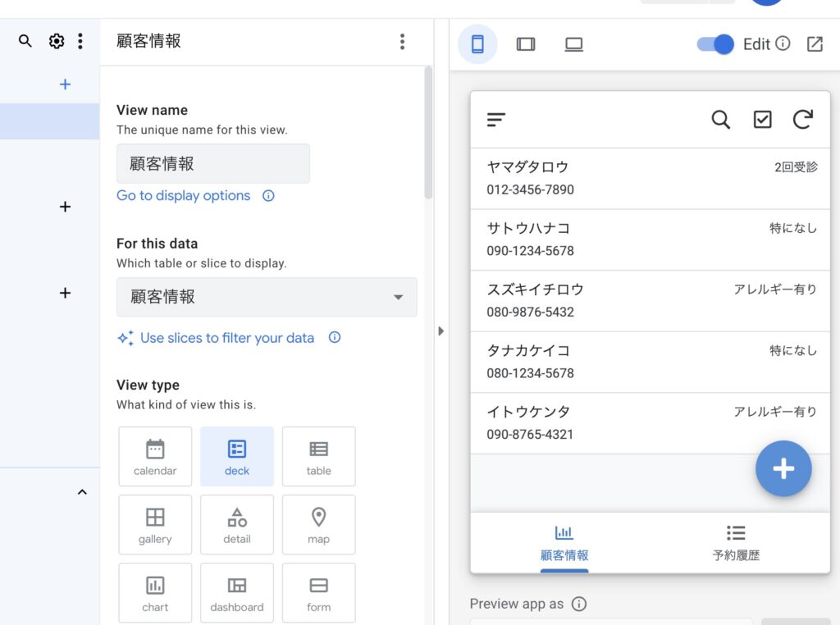This screenshot has width=840, height=625.
Task: Click search icon in app preview
Action: [720, 120]
